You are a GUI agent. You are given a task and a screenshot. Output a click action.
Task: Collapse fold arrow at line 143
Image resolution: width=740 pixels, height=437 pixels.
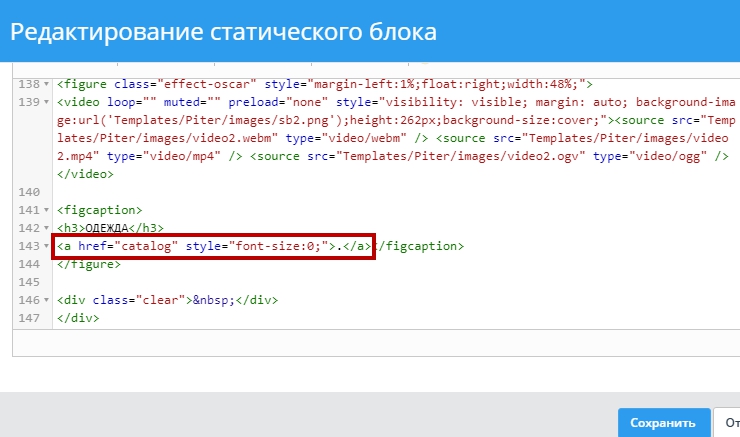click(46, 246)
